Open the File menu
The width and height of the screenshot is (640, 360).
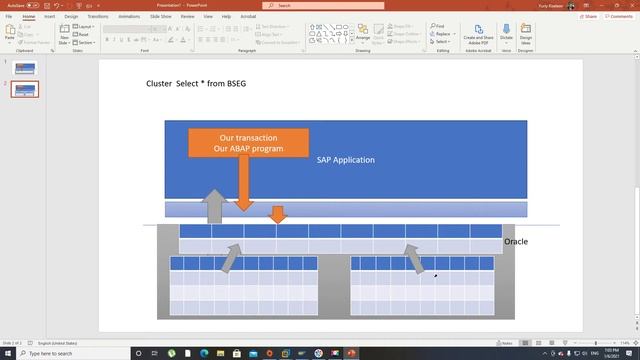click(9, 16)
